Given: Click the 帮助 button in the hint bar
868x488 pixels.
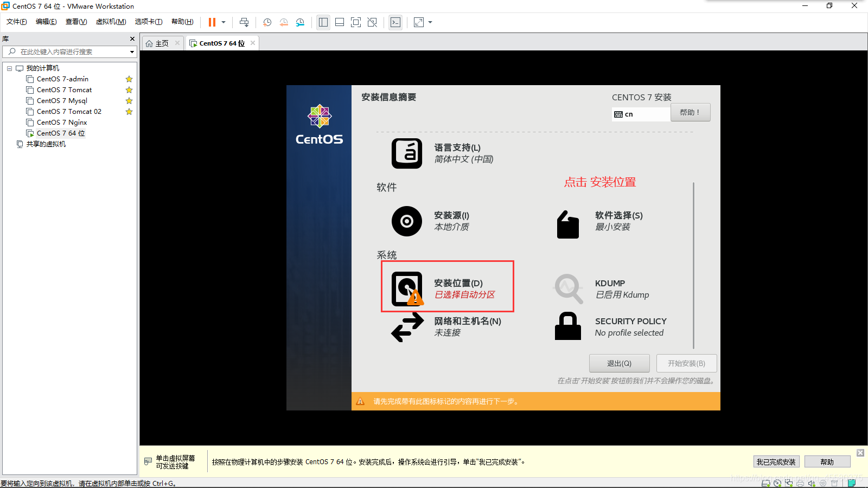Looking at the screenshot, I should 827,462.
